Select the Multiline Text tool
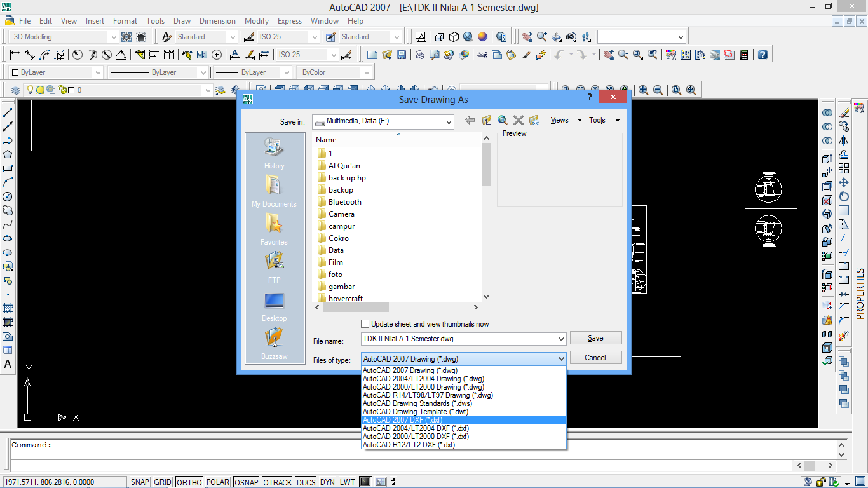The height and width of the screenshot is (488, 868). click(x=8, y=364)
